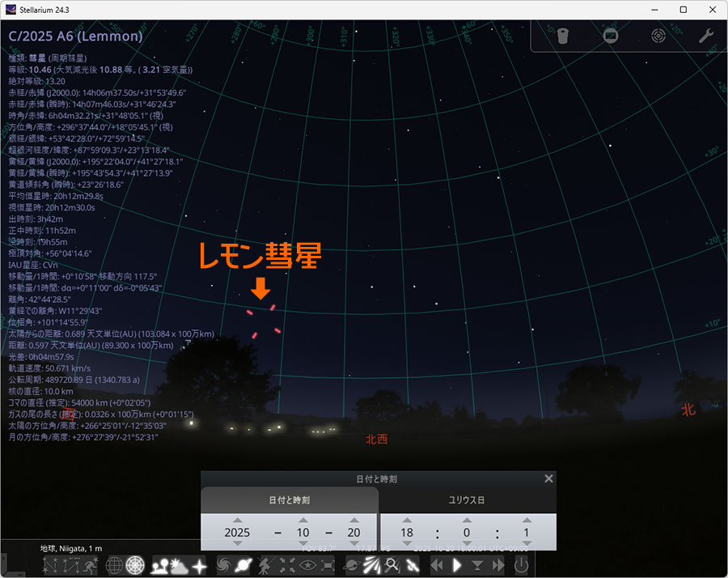Set time to now with hourglass icon
This screenshot has width=728, height=578.
point(477,565)
